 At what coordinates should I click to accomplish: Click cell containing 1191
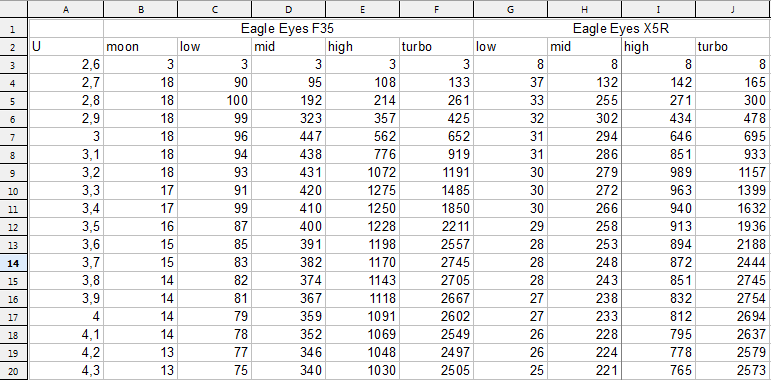pos(437,173)
